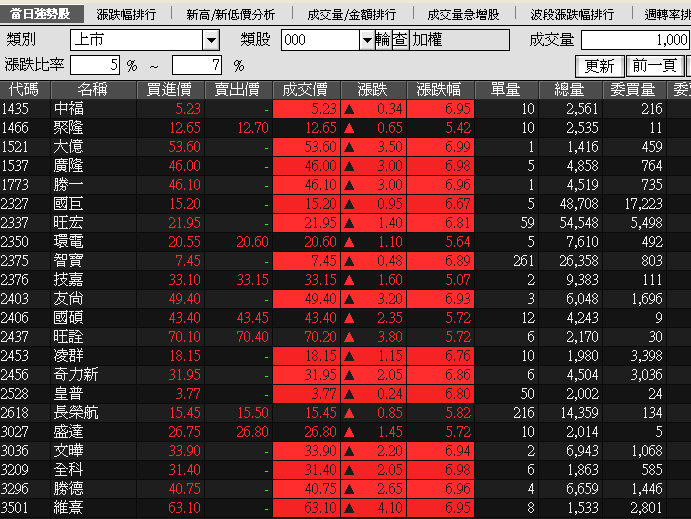
Task: Switch to the 當日強勢股 tab
Action: pos(41,14)
